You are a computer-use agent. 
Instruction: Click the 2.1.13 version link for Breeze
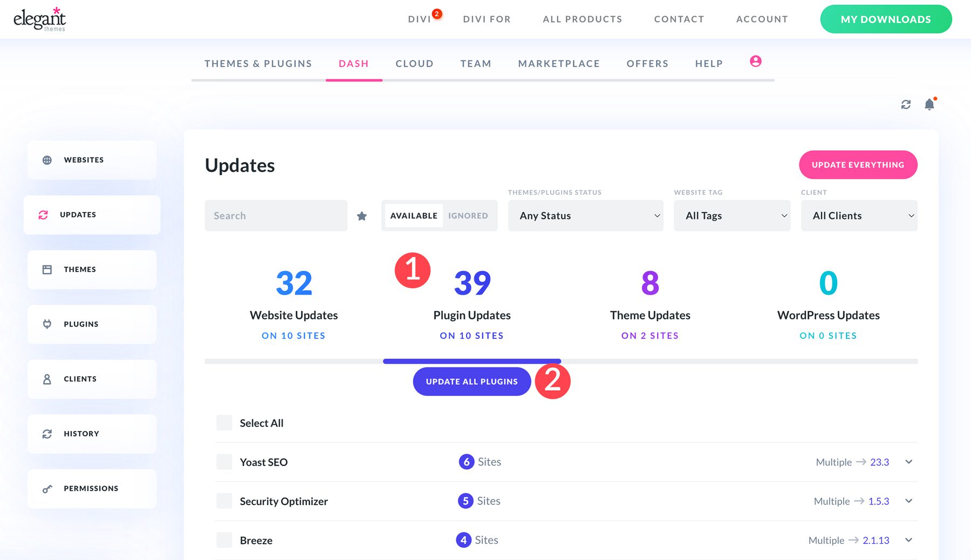[877, 540]
